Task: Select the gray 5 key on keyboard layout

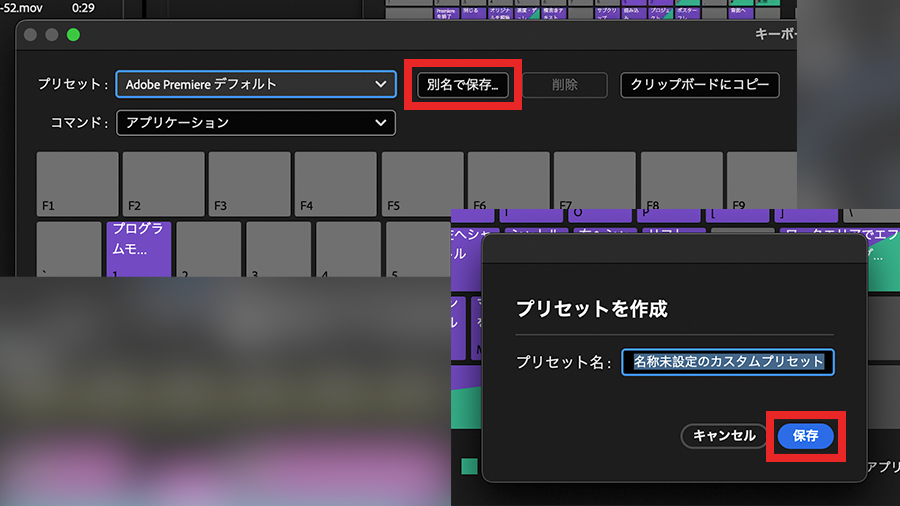Action: click(x=418, y=250)
